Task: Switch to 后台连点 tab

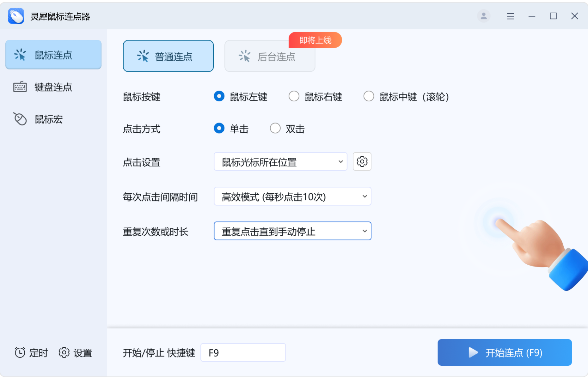Action: point(269,57)
